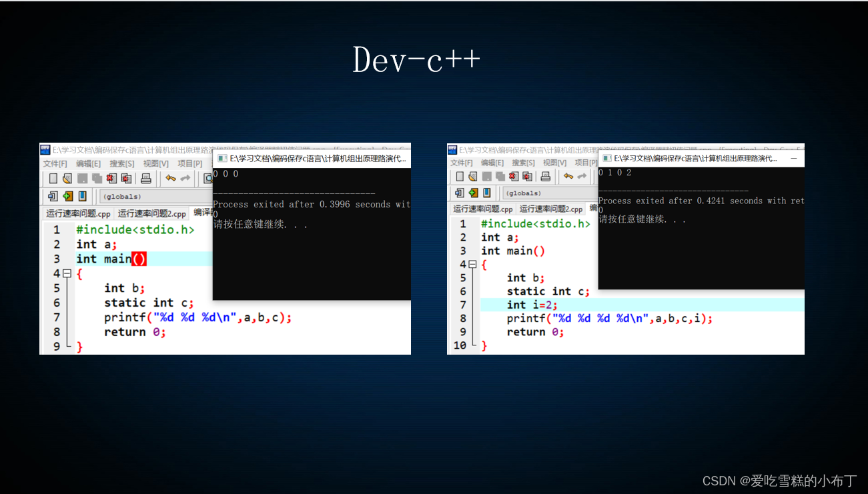
Task: Click Close file icon in right Dev-C++ window
Action: (x=514, y=176)
